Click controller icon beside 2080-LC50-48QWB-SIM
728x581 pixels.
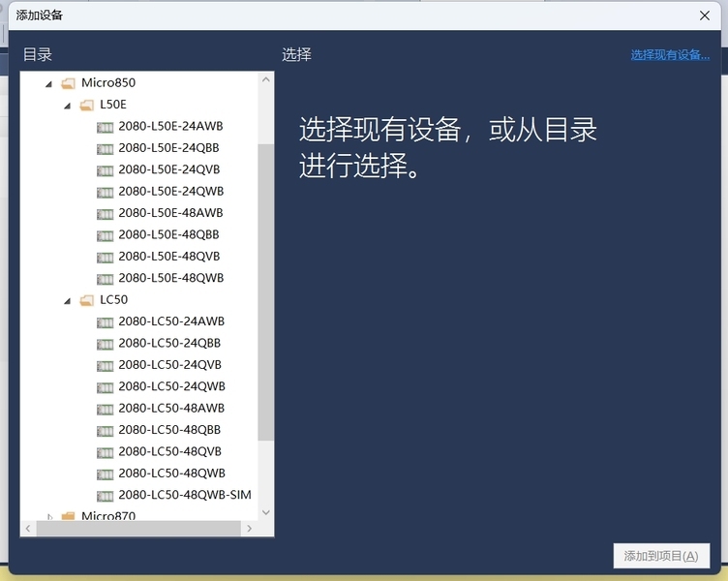pyautogui.click(x=105, y=496)
